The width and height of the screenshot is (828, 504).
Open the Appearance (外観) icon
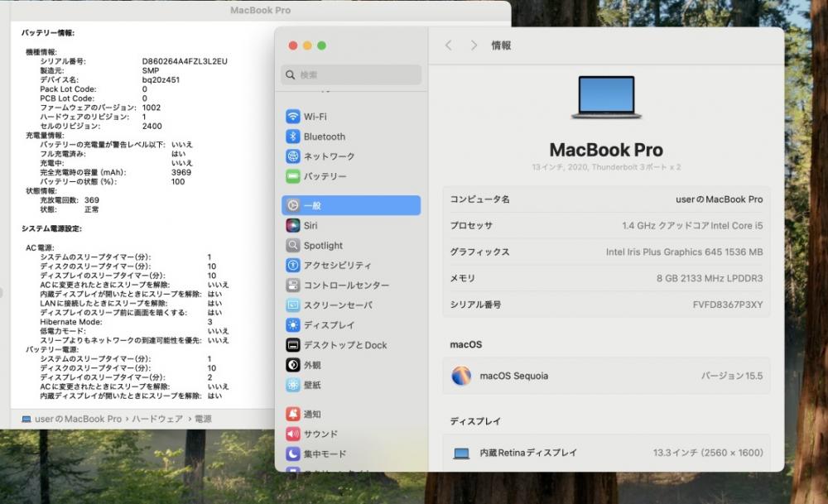pyautogui.click(x=292, y=365)
